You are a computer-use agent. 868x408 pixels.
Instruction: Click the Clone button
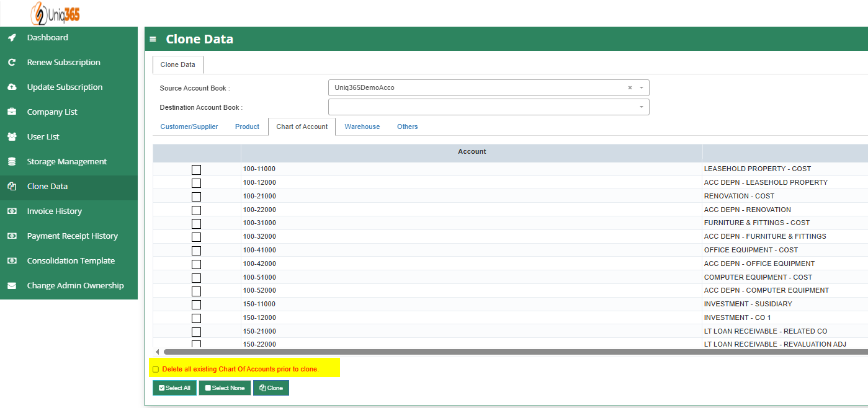[x=271, y=388]
